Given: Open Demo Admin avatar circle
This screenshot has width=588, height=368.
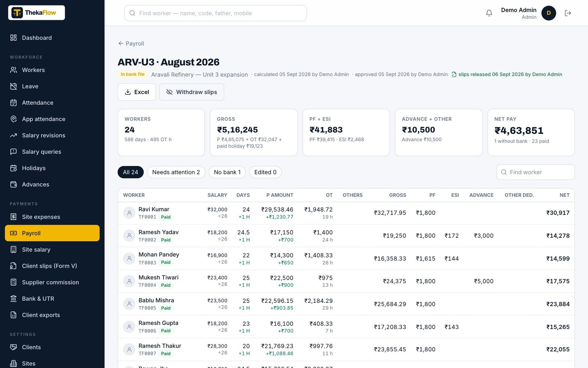Looking at the screenshot, I should pos(548,13).
